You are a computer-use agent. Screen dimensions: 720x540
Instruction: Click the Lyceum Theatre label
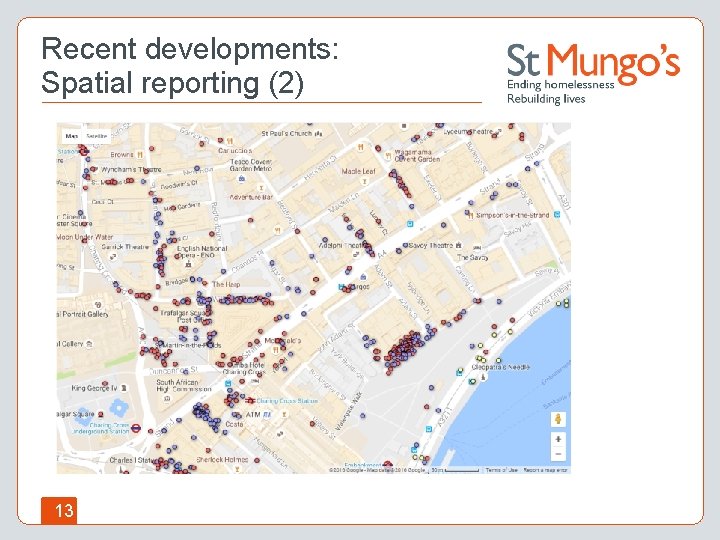pyautogui.click(x=470, y=131)
